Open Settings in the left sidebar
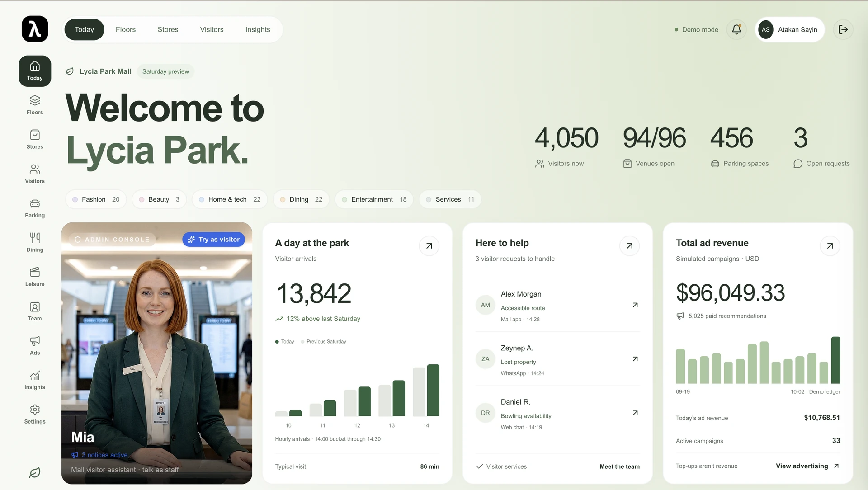 [x=35, y=414]
